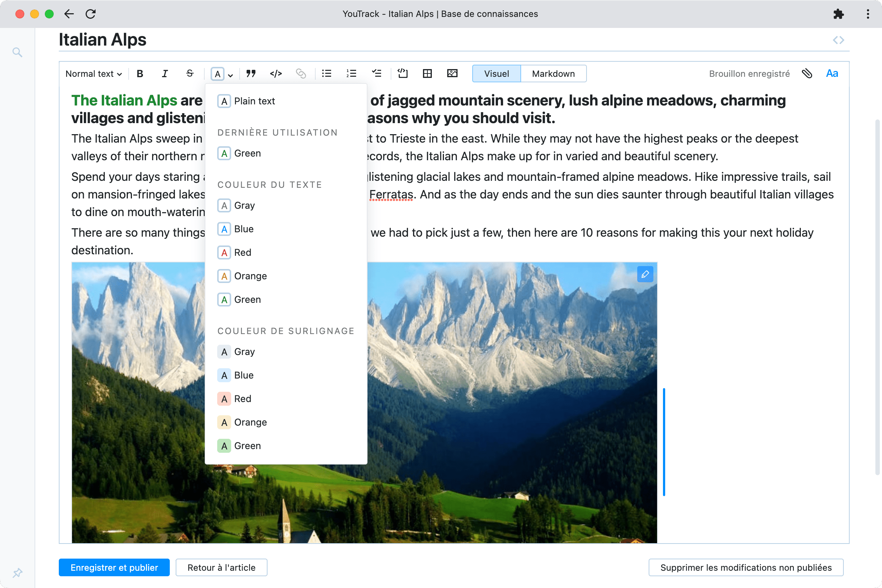This screenshot has height=588, width=882.
Task: Open the Normal text style dropdown
Action: click(93, 73)
